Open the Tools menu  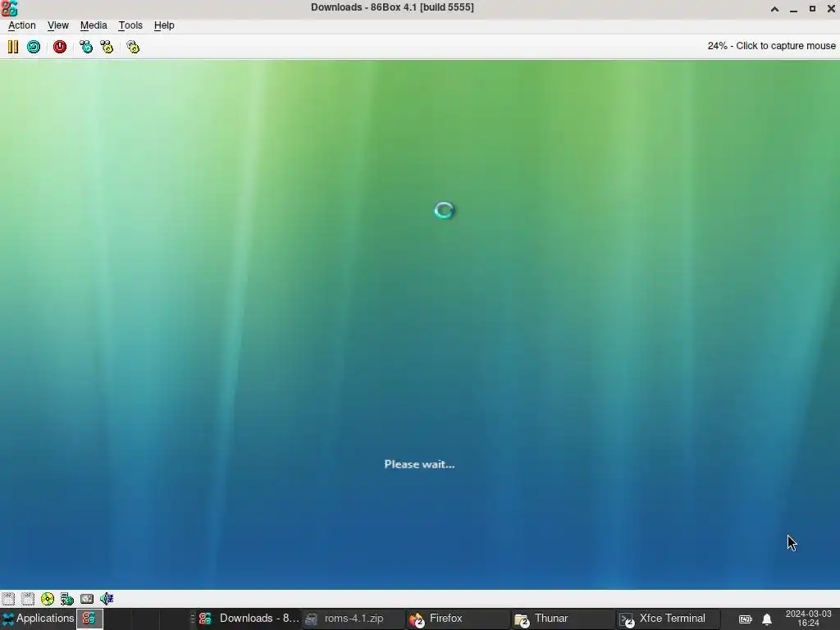(x=130, y=25)
